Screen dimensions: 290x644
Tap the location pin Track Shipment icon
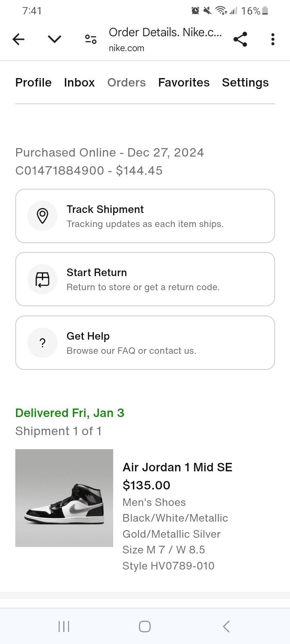click(42, 216)
